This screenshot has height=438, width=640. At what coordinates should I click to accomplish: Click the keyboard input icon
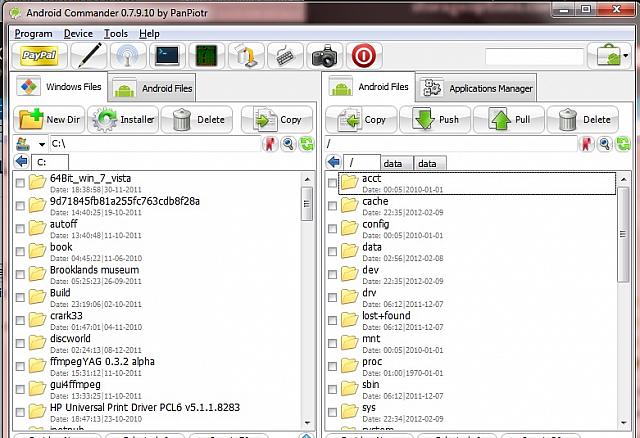pos(285,56)
